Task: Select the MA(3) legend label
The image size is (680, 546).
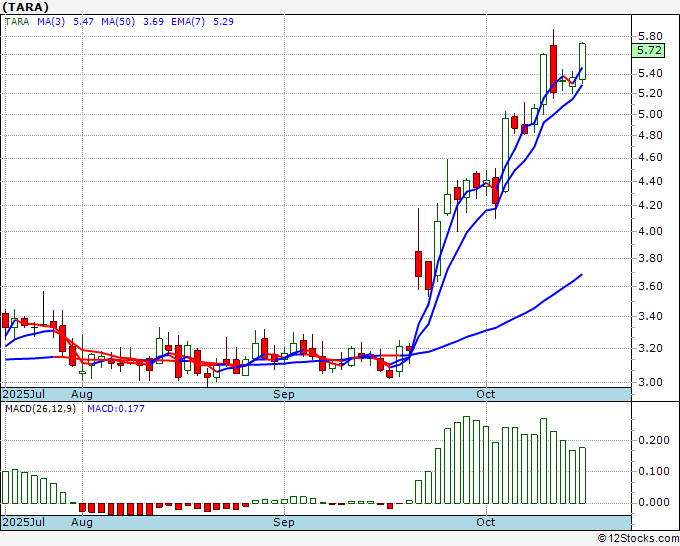Action: pos(51,21)
